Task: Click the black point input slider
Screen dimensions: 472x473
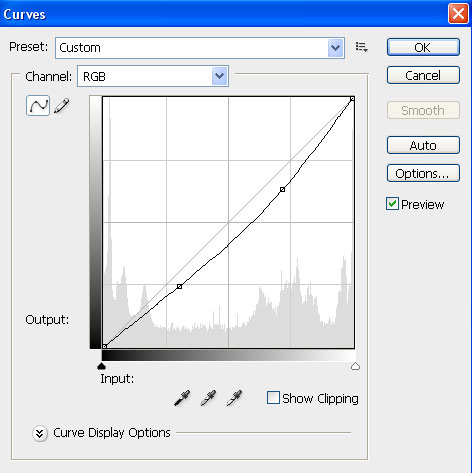Action: 101,366
